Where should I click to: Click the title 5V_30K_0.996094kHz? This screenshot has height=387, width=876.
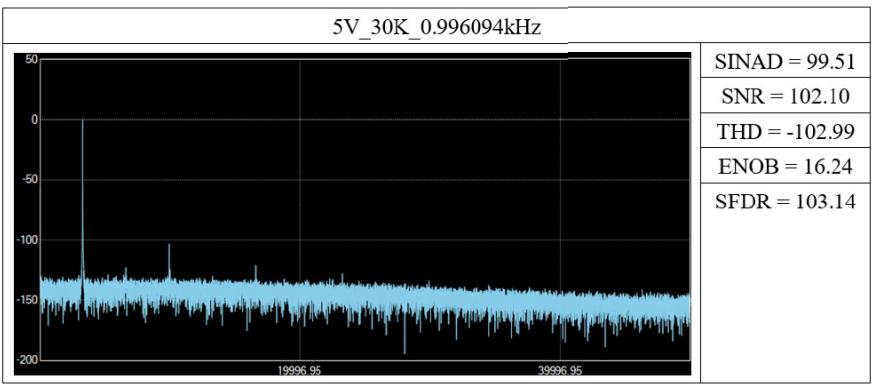pos(437,27)
